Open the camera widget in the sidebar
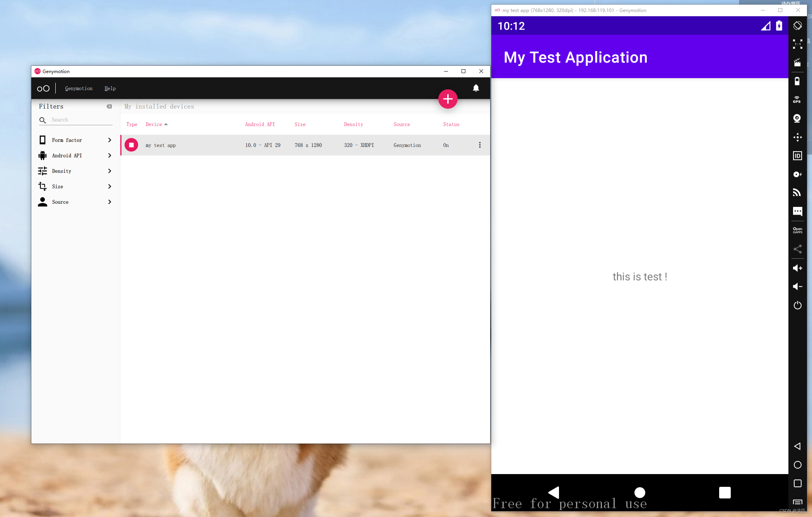This screenshot has height=517, width=812. point(797,118)
